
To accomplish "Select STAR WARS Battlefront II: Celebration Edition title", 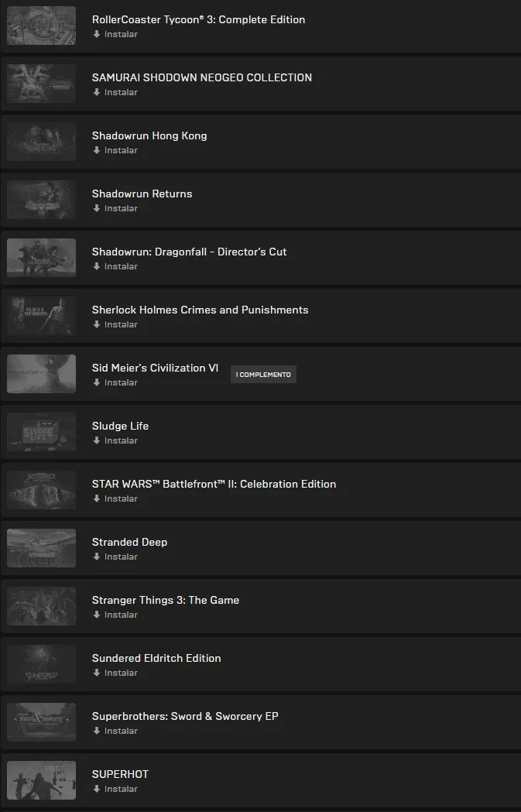I will pos(214,484).
